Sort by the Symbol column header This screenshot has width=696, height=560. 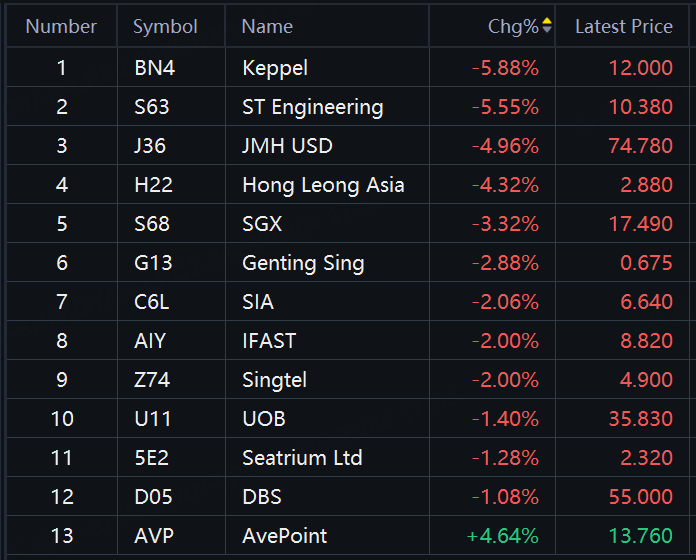165,26
